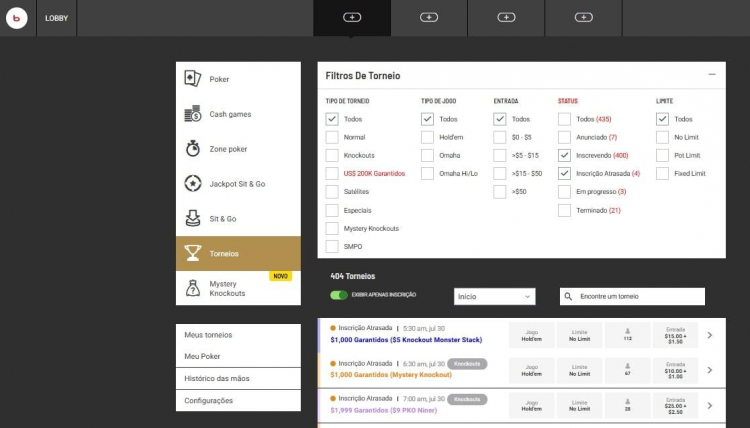The image size is (750, 428).
Task: Click the Bodog logo icon in top-left
Action: coord(16,17)
